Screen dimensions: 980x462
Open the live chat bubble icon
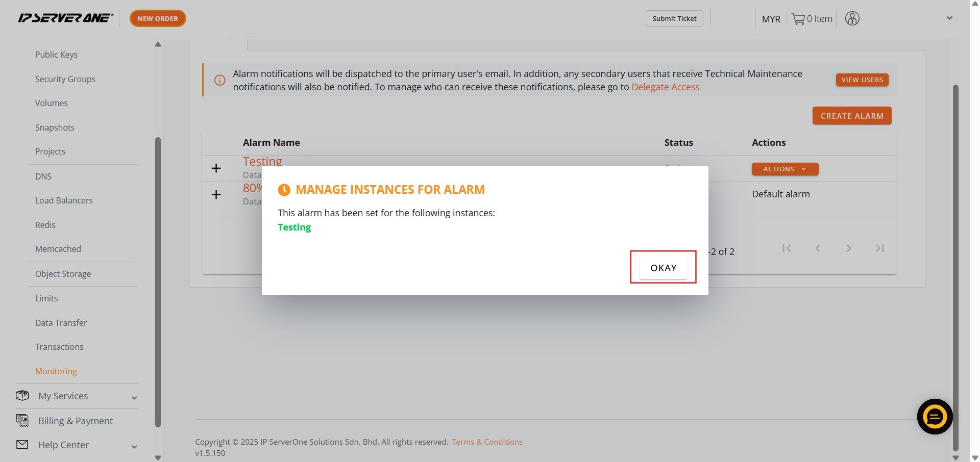[935, 417]
